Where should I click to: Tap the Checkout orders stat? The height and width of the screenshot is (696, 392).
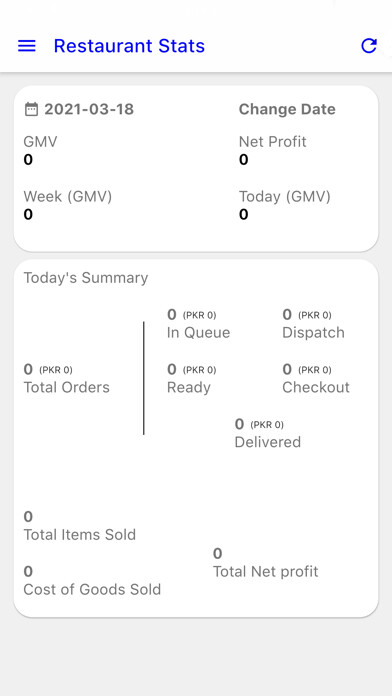click(316, 378)
